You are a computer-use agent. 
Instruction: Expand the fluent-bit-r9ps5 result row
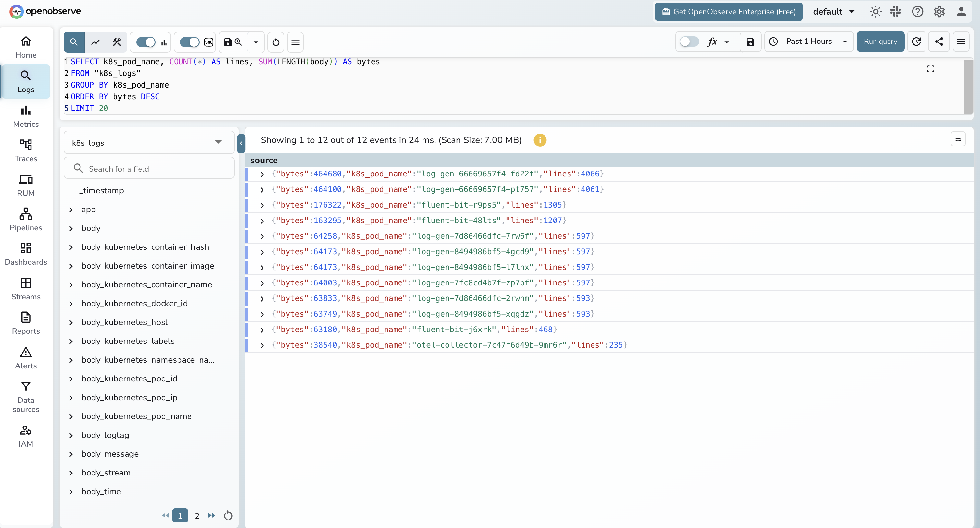262,205
